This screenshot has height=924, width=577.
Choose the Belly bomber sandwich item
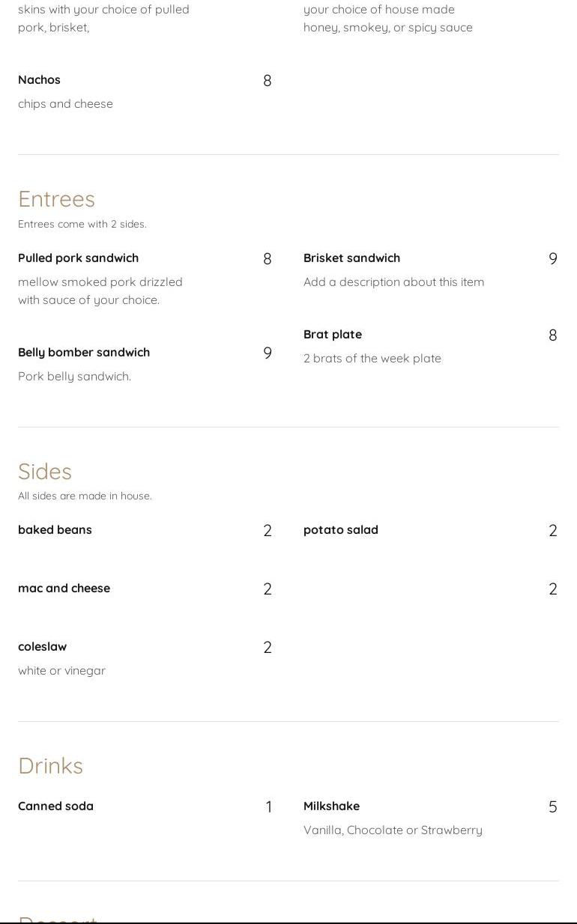click(84, 352)
